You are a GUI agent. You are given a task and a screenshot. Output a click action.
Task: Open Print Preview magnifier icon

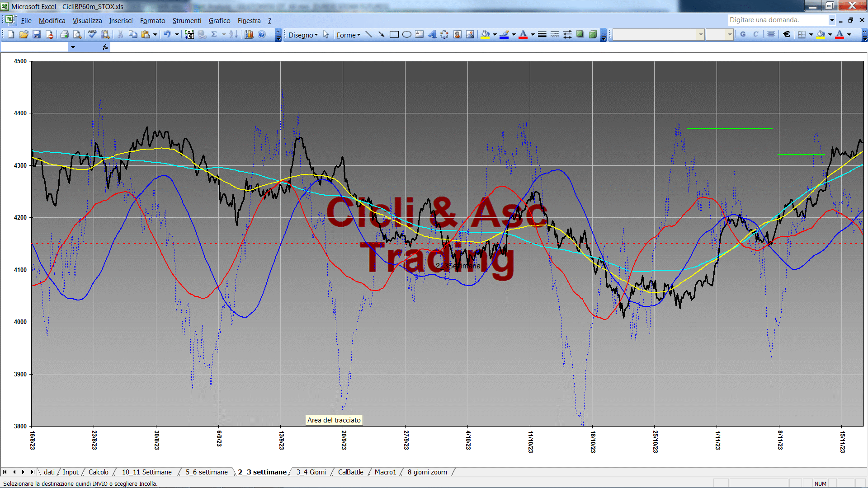[77, 34]
